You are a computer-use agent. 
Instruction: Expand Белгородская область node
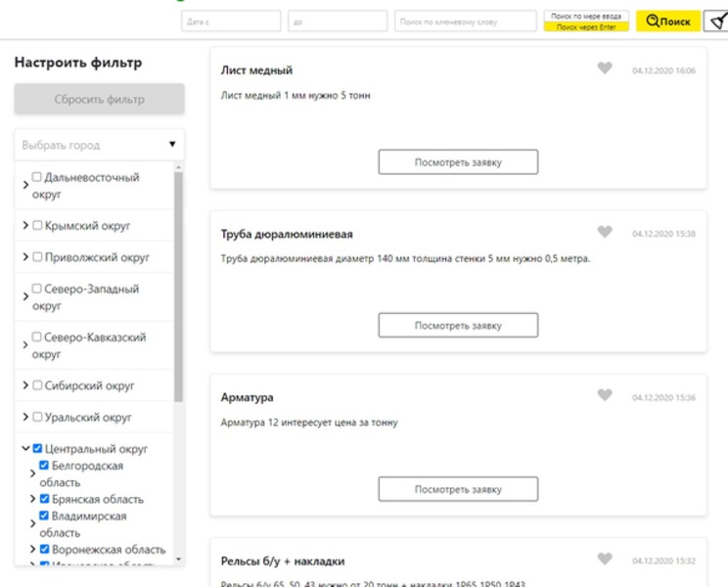[32, 474]
